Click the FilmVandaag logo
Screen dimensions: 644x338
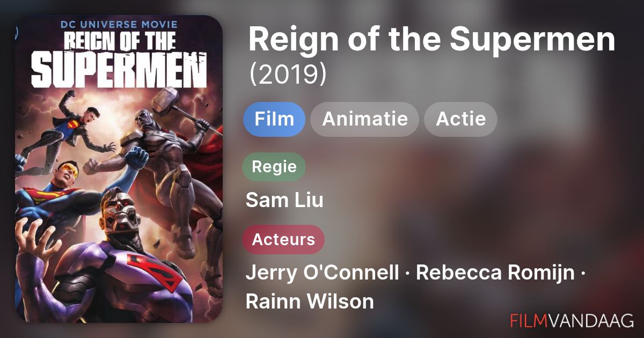(x=572, y=320)
